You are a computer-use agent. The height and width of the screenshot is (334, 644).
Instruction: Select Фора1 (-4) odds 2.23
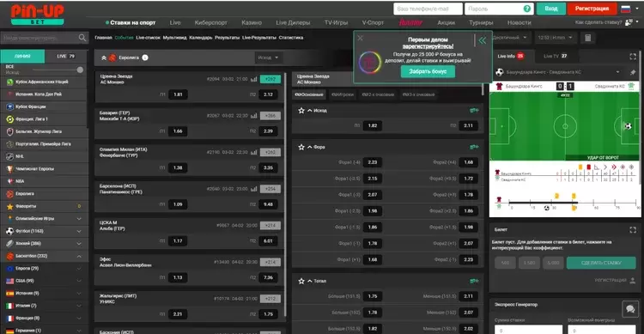pos(373,162)
